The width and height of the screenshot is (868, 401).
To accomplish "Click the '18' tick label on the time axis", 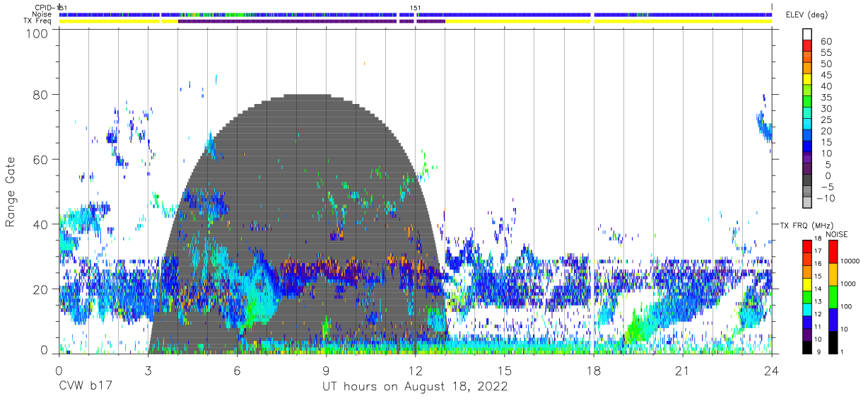I will pyautogui.click(x=594, y=371).
